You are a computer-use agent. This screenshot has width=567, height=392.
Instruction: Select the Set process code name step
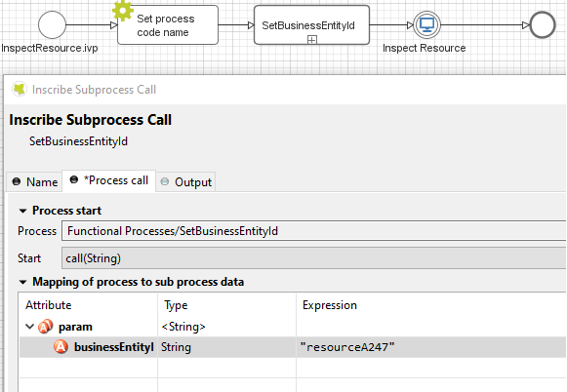(x=168, y=25)
